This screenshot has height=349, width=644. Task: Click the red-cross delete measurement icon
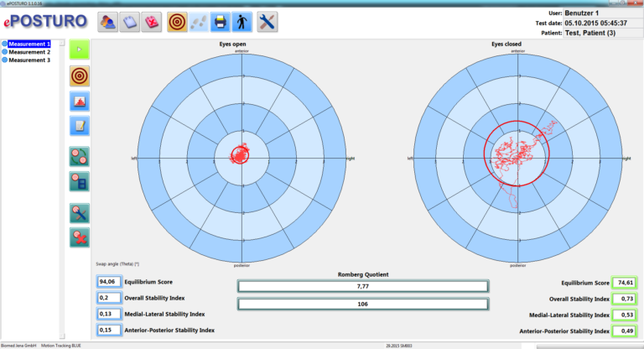(x=80, y=237)
